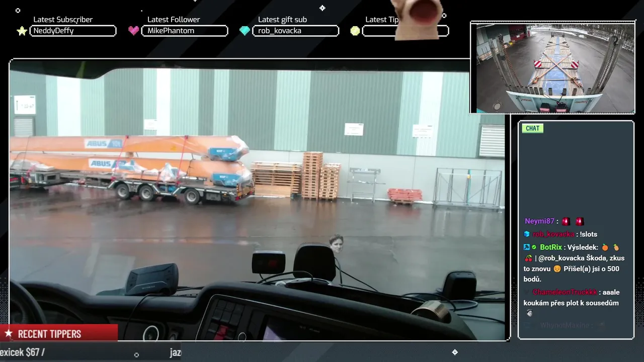Click 'Latest Follower' label
Screen dimensions: 644x362
[x=174, y=20]
